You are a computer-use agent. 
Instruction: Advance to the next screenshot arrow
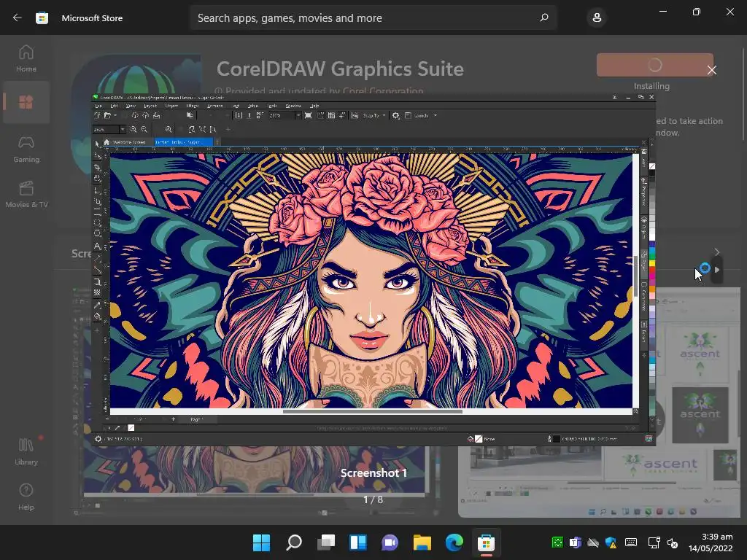[x=717, y=270]
